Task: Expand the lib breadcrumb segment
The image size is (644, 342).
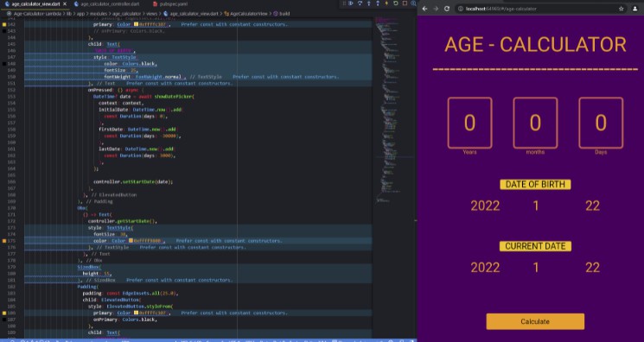Action: pyautogui.click(x=68, y=14)
